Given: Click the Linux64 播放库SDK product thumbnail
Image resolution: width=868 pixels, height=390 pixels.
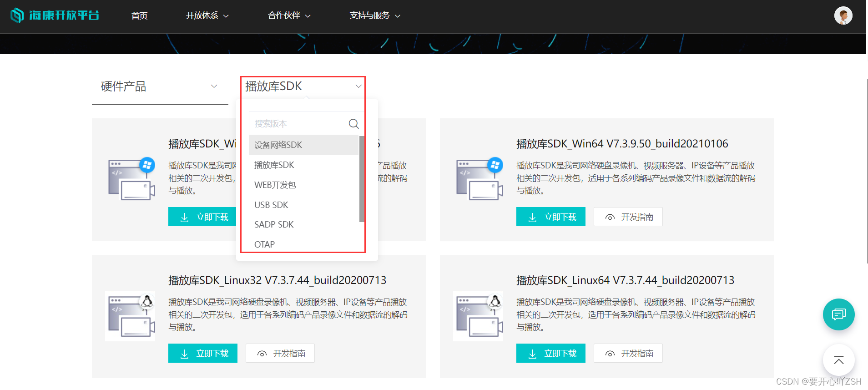Looking at the screenshot, I should pos(478,316).
